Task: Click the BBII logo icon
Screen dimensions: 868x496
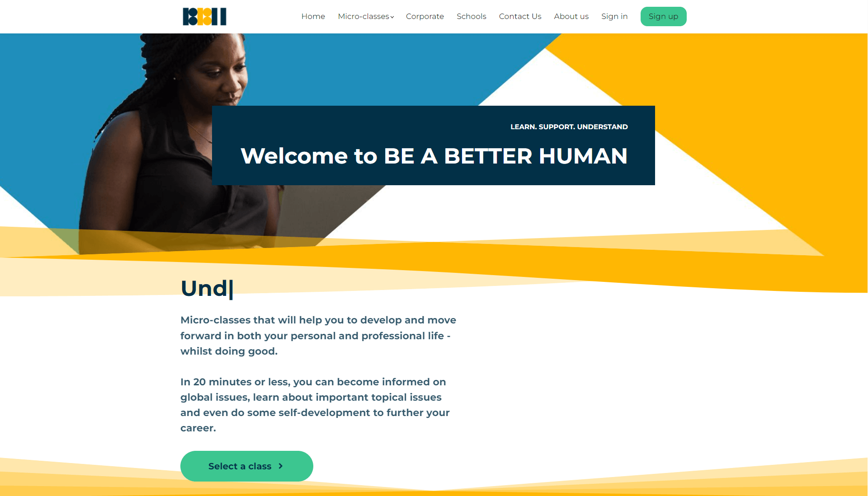Action: click(x=204, y=16)
